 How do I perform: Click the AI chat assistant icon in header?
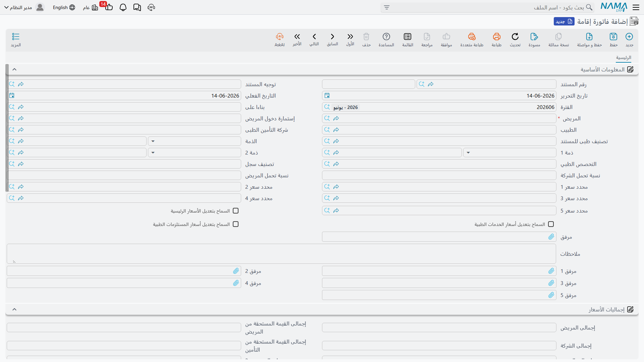pyautogui.click(x=151, y=7)
